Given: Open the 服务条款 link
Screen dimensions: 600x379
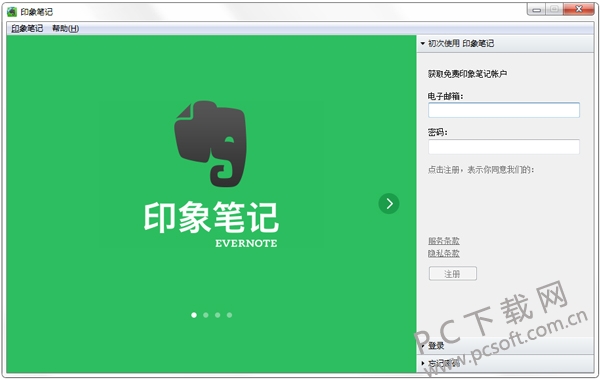Looking at the screenshot, I should pyautogui.click(x=444, y=241).
